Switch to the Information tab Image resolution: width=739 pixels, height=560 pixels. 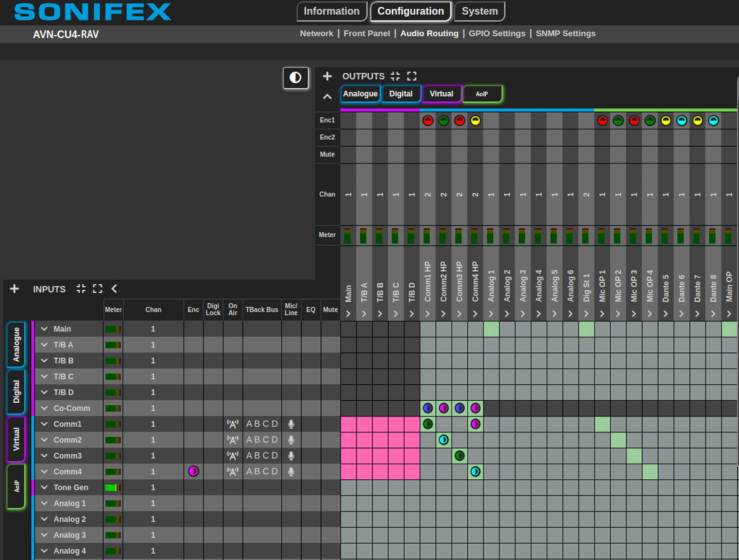331,11
